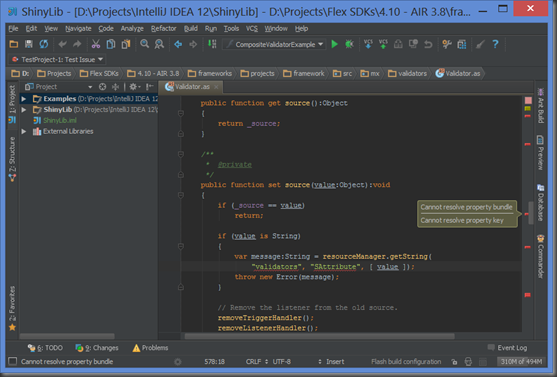Viewport: 557px width, 377px height.
Task: Expand the ShinyLib tree node
Action: 23,110
